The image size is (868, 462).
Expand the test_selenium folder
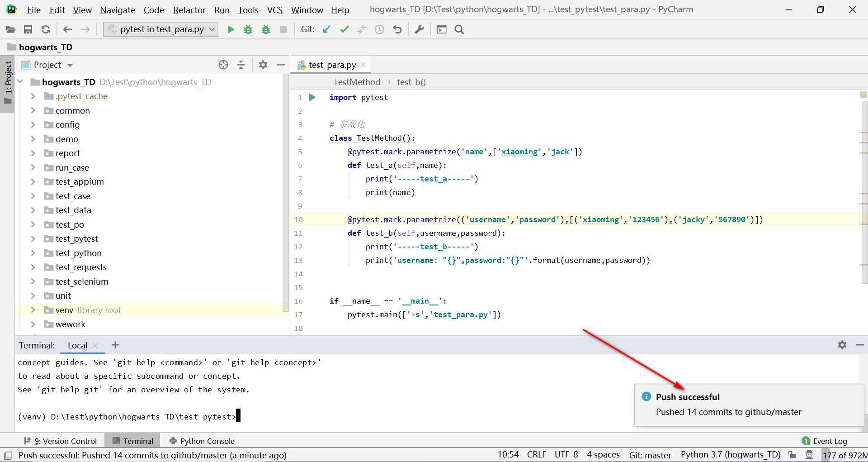point(33,281)
